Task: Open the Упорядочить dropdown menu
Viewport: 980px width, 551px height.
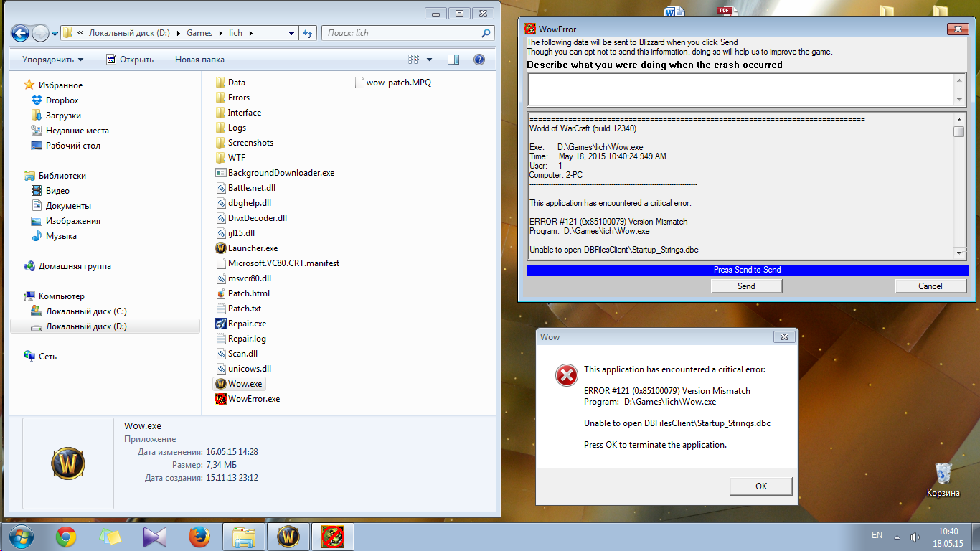Action: tap(52, 60)
